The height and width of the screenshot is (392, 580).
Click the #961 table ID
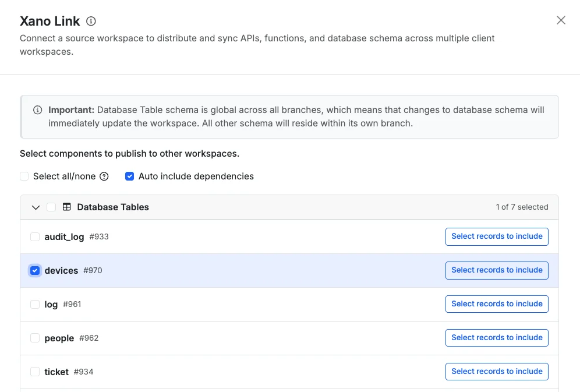tap(72, 305)
